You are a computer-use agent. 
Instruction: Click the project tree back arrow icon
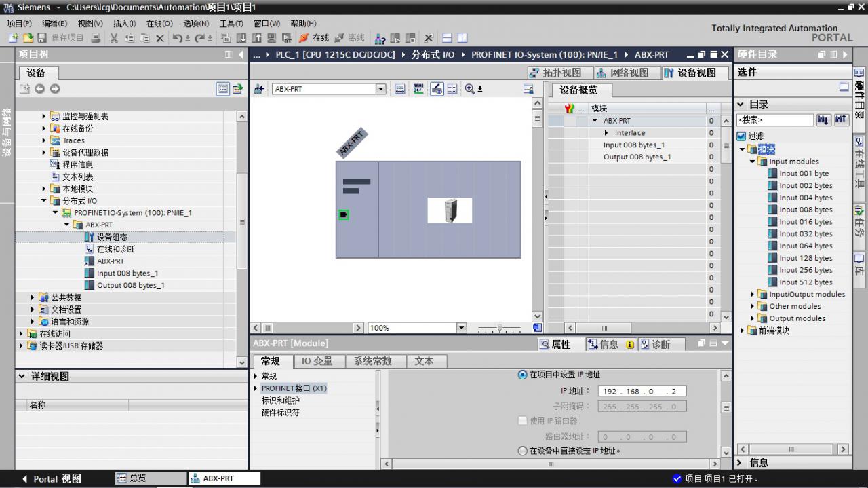[x=40, y=89]
